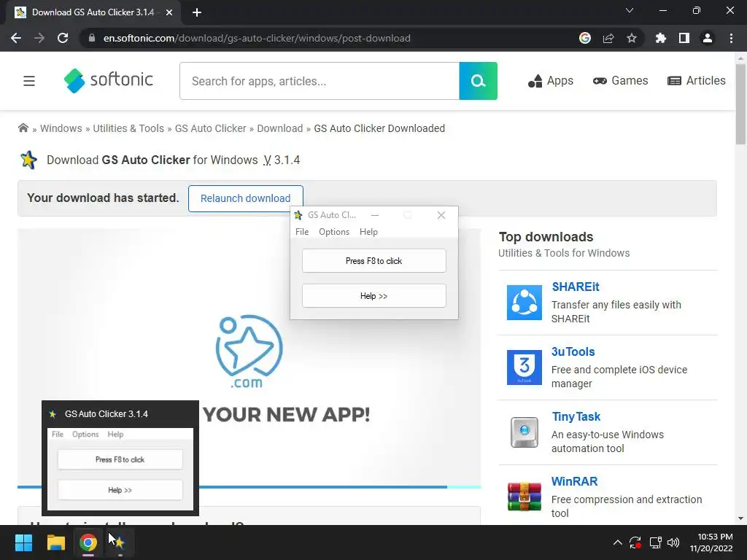Open the Softonic hamburger menu
The width and height of the screenshot is (747, 560).
tap(29, 81)
